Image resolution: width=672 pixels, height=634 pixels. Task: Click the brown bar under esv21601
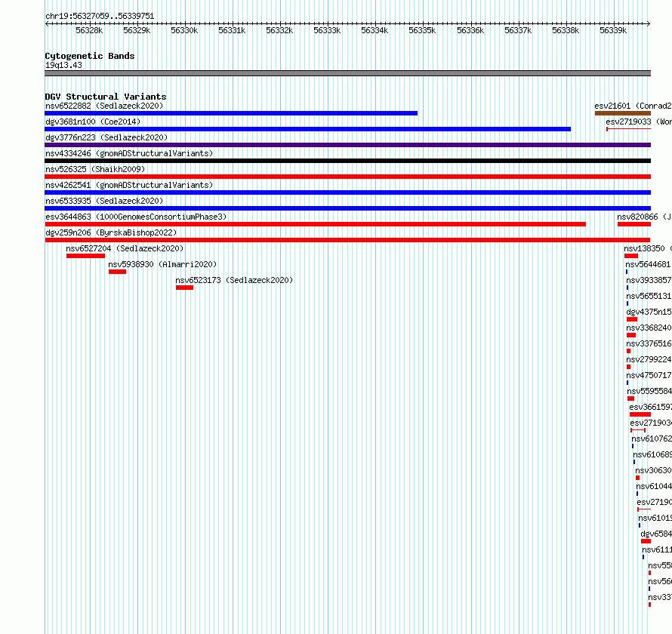coord(623,113)
